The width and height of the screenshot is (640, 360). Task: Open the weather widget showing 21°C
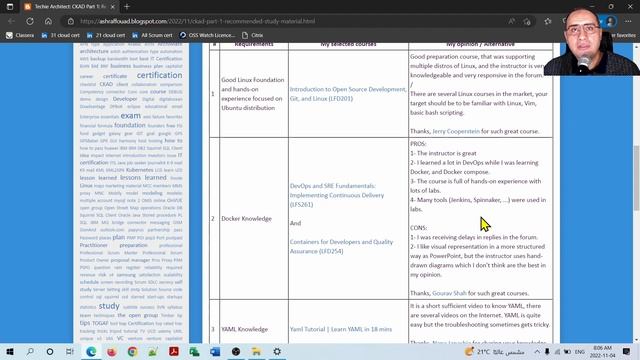[494, 351]
